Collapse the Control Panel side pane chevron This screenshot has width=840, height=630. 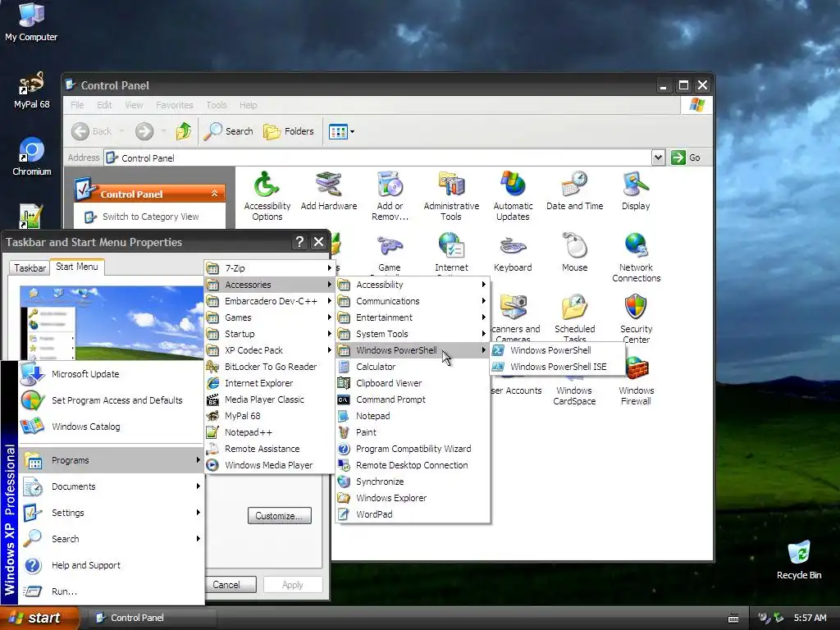[214, 194]
